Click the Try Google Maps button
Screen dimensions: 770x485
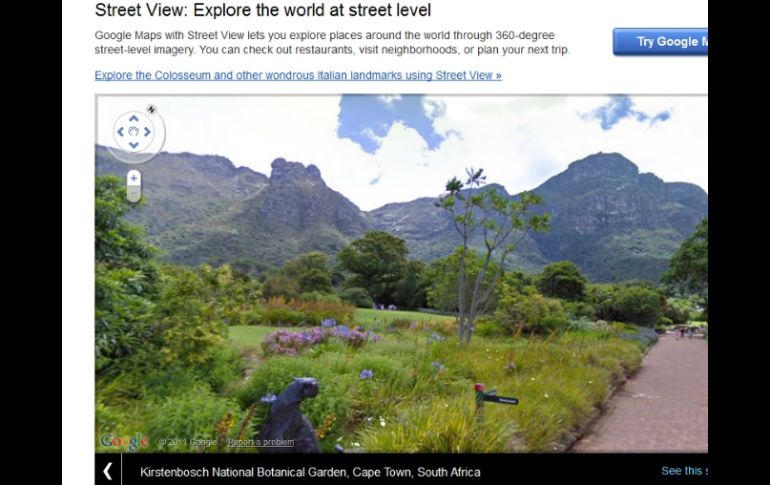[660, 42]
